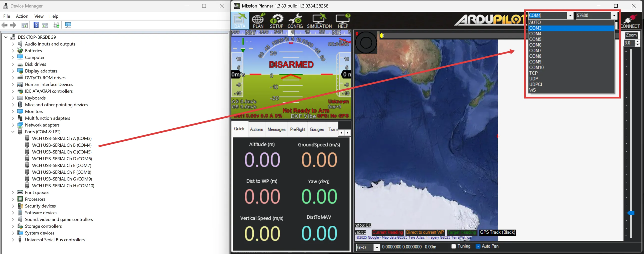Select WCH USB-SERIAL Ch H (COM10) device
This screenshot has width=644, height=254.
tap(63, 185)
